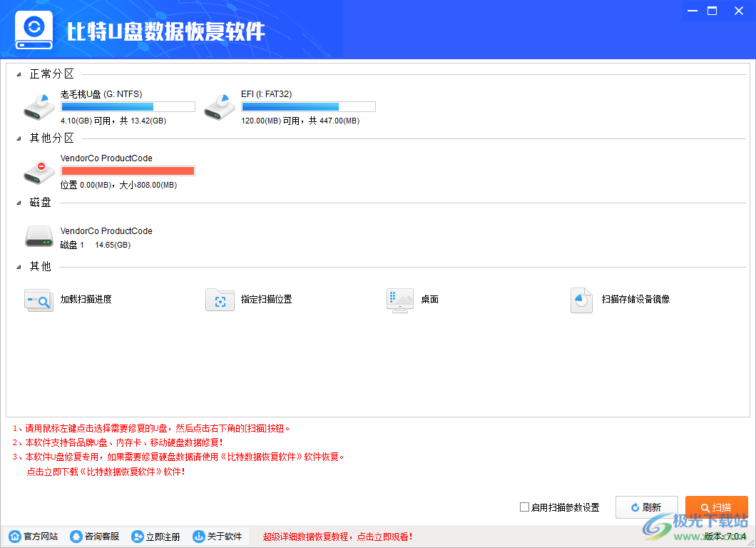Click the 指定扫描位置 label
Screen dimensions: 756x548
[267, 300]
